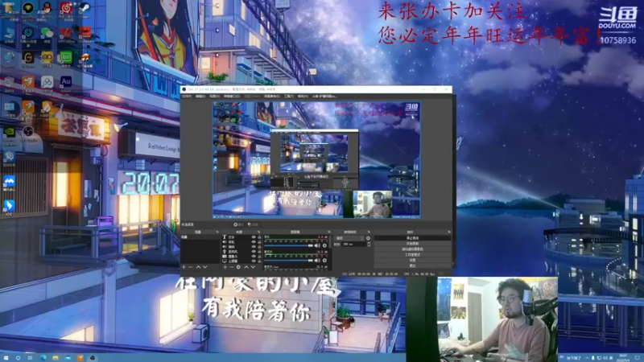Open 编辑(E) menu in OBS
This screenshot has width=644, height=362.
point(200,97)
